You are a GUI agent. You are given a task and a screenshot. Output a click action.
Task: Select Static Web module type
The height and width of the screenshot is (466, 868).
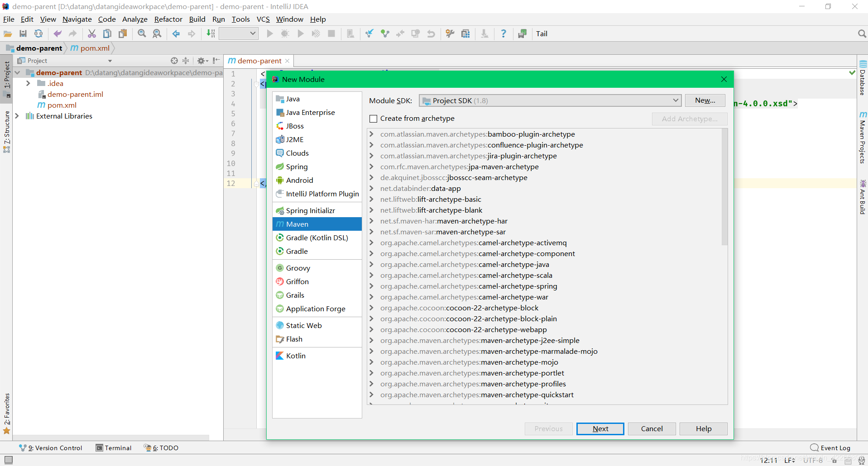tap(317, 325)
